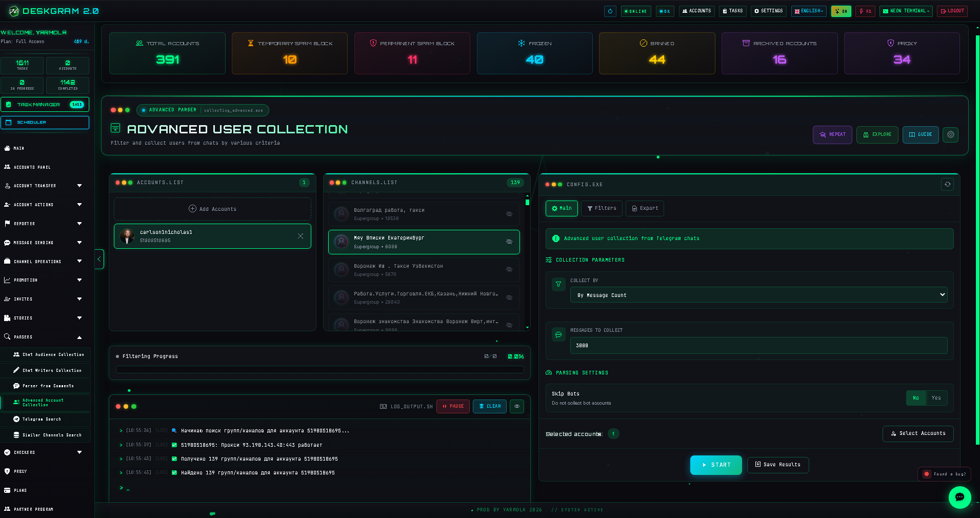Open the Collect By dropdown
This screenshot has height=518, width=980.
coord(758,295)
